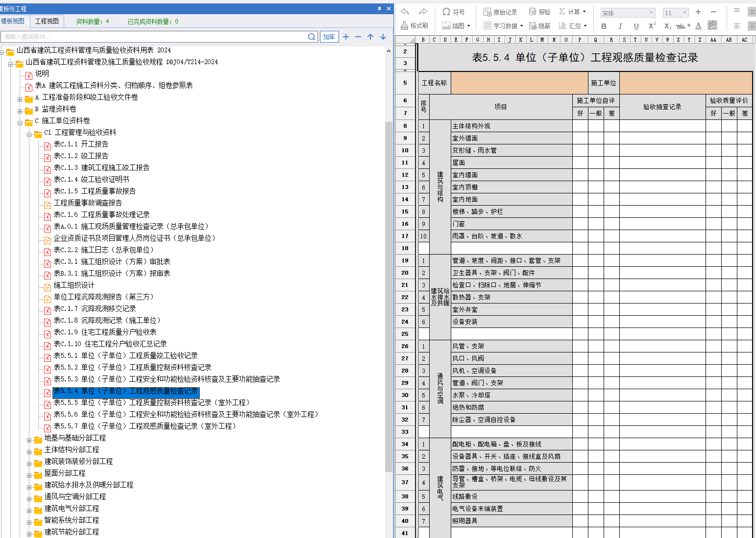The height and width of the screenshot is (538, 756).
Task: Switch to the 模板视图 tab
Action: click(x=13, y=21)
